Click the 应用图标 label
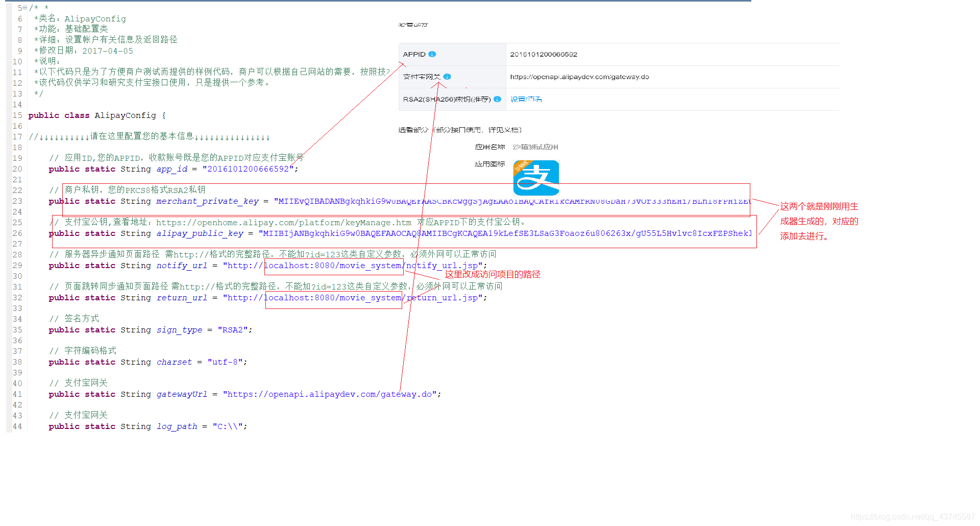980x526 pixels. pos(489,164)
